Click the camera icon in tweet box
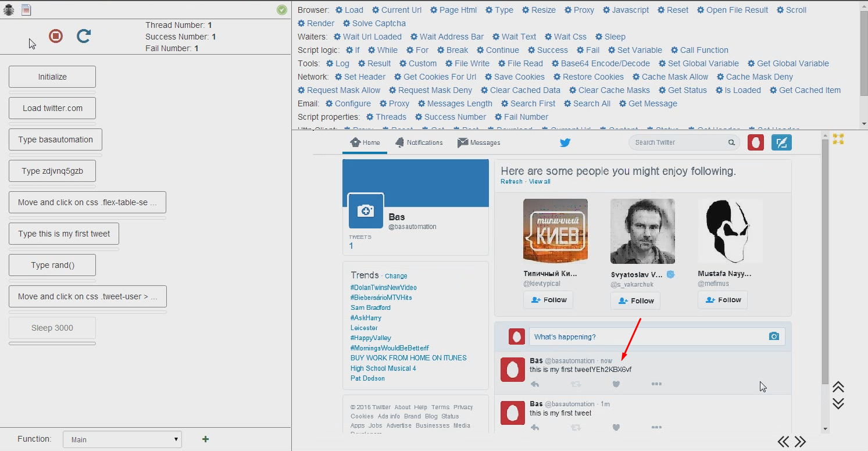The height and width of the screenshot is (451, 868). [x=773, y=337]
